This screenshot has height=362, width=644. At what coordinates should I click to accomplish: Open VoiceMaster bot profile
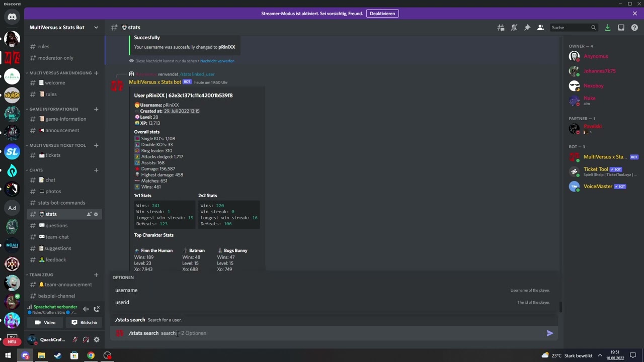coord(603,187)
